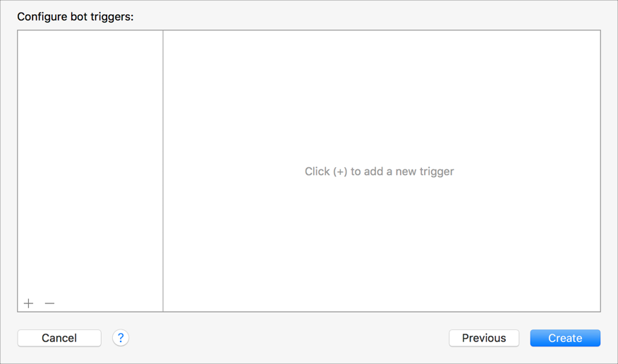
Task: Click the blank area above the plus icon
Action: (x=90, y=163)
